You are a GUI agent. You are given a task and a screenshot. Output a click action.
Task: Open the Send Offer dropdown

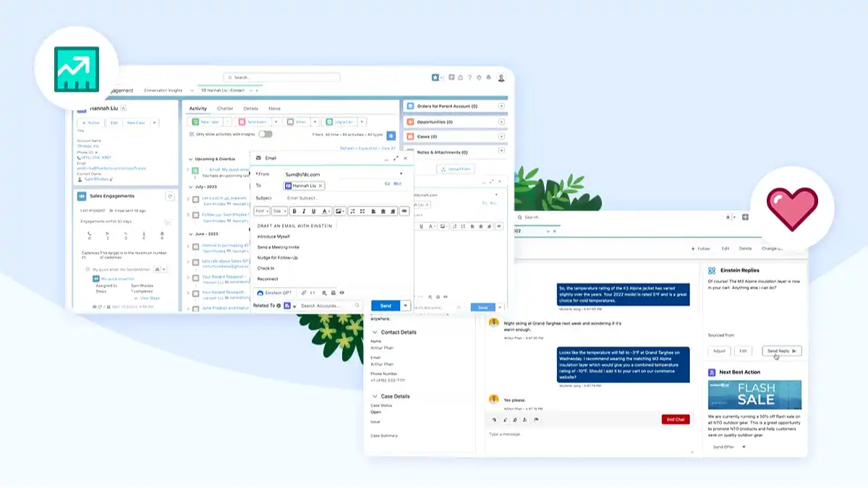click(x=744, y=447)
